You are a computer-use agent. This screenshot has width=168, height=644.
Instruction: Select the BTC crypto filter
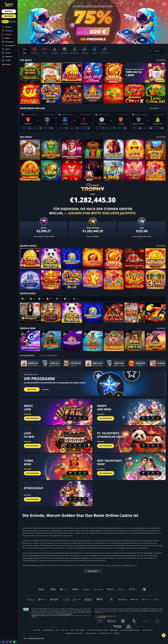(25, 299)
